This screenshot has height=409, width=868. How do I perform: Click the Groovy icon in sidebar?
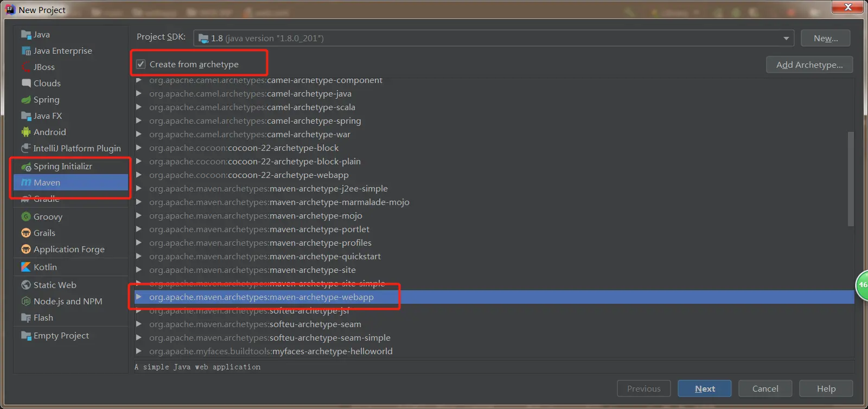[26, 217]
